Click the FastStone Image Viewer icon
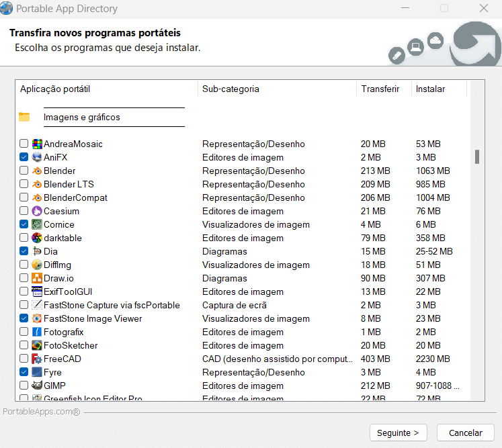The image size is (502, 448). pyautogui.click(x=37, y=319)
